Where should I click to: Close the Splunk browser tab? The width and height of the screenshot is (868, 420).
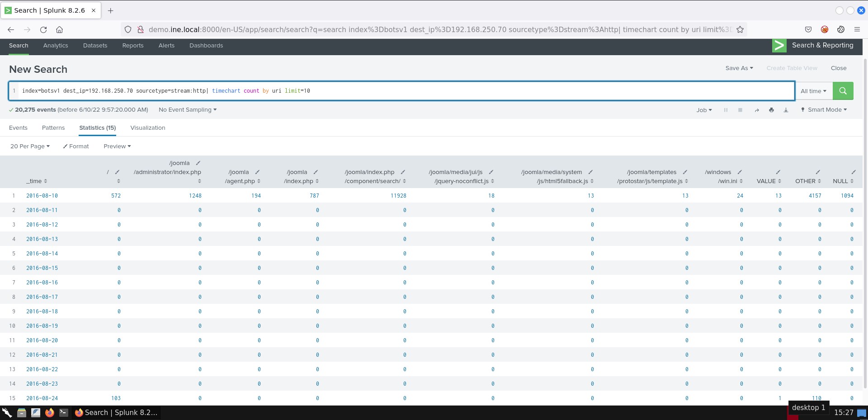point(94,10)
